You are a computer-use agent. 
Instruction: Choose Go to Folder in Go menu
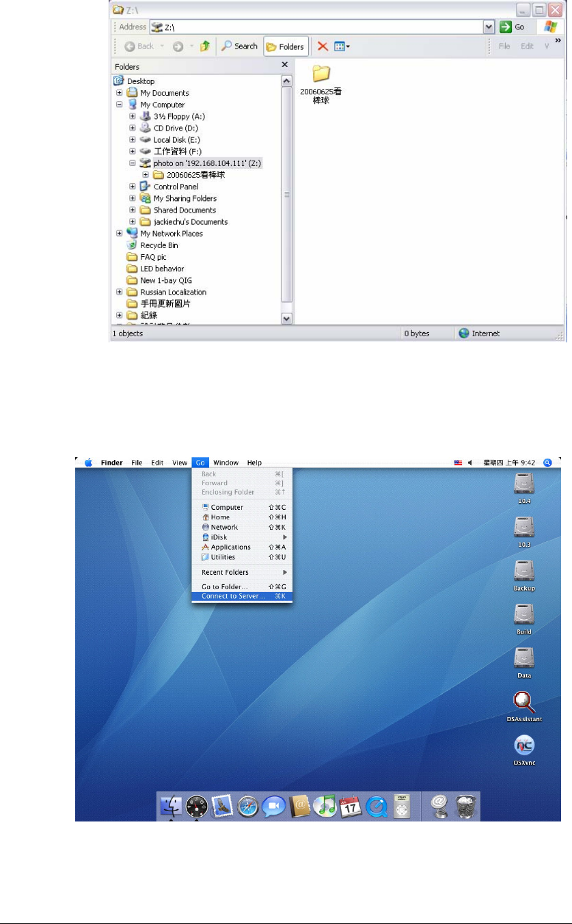click(243, 586)
